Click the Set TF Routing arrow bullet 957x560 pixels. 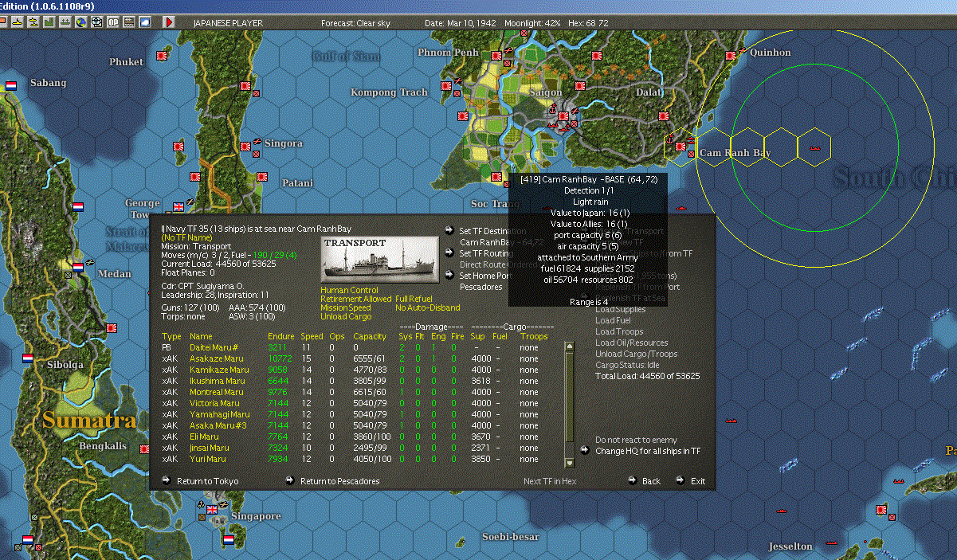tap(449, 253)
